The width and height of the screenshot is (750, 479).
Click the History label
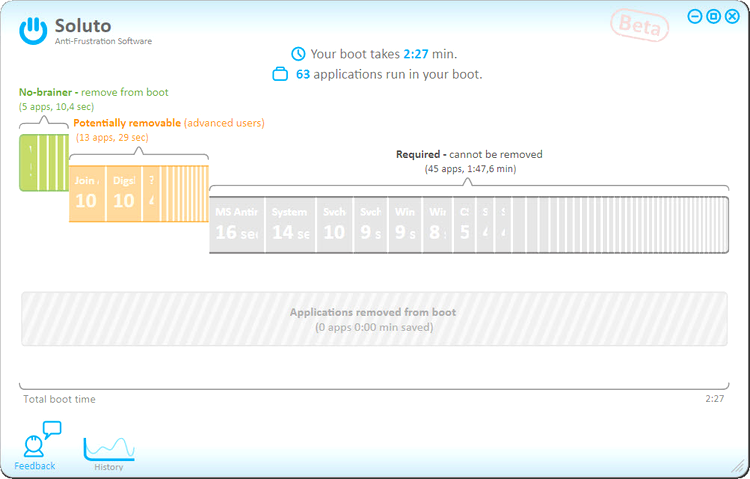click(x=109, y=467)
